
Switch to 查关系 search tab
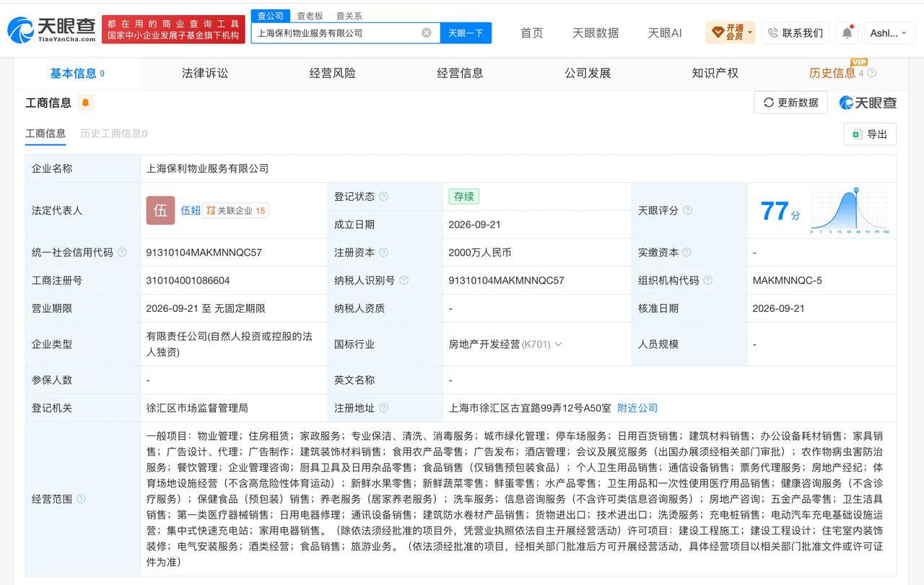(349, 16)
